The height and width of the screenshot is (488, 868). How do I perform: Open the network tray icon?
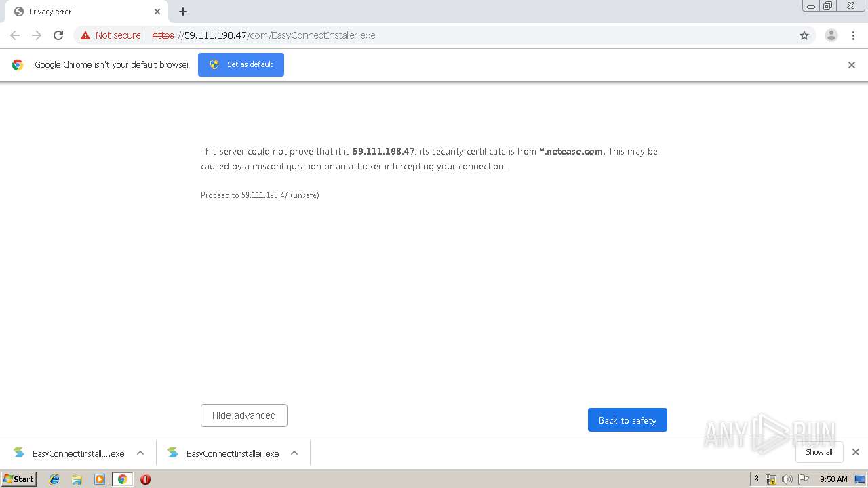(771, 479)
